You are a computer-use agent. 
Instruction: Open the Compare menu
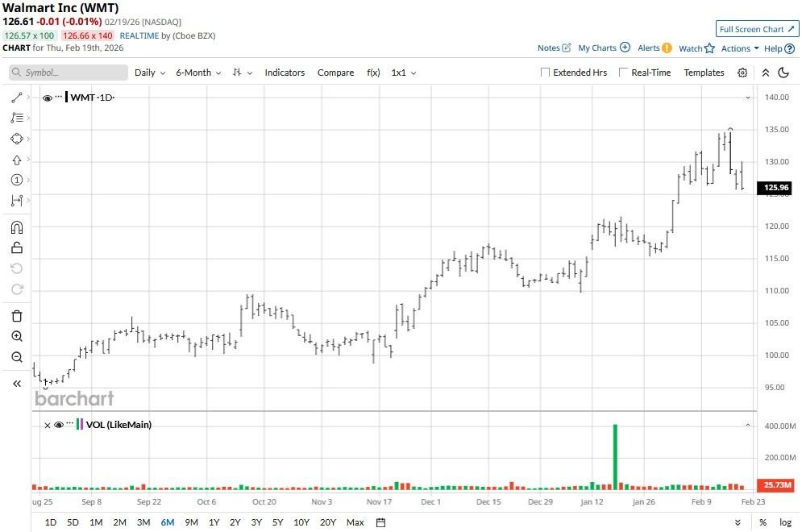click(335, 73)
